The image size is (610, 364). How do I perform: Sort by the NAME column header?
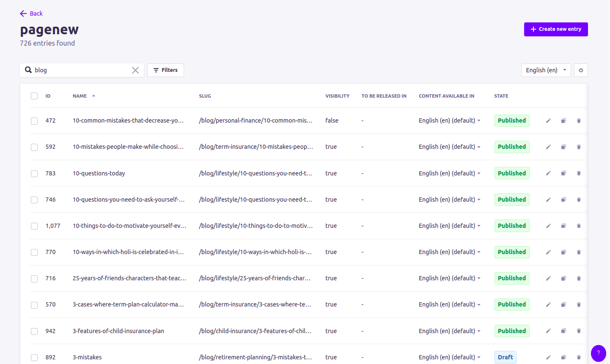coord(80,96)
